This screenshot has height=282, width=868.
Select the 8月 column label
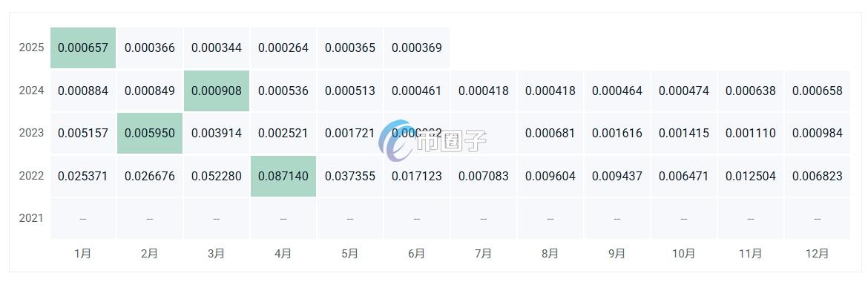(550, 254)
